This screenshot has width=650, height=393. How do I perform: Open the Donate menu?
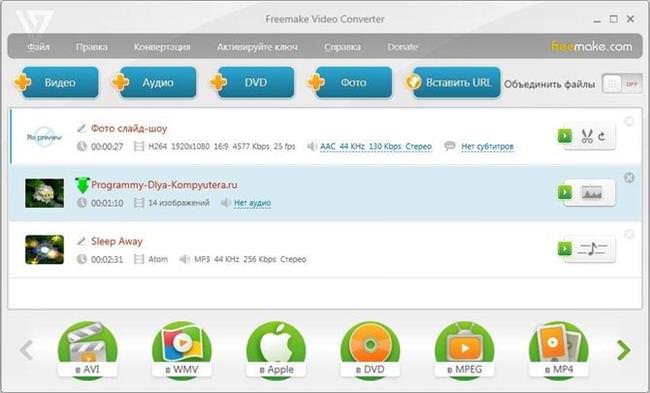(403, 47)
